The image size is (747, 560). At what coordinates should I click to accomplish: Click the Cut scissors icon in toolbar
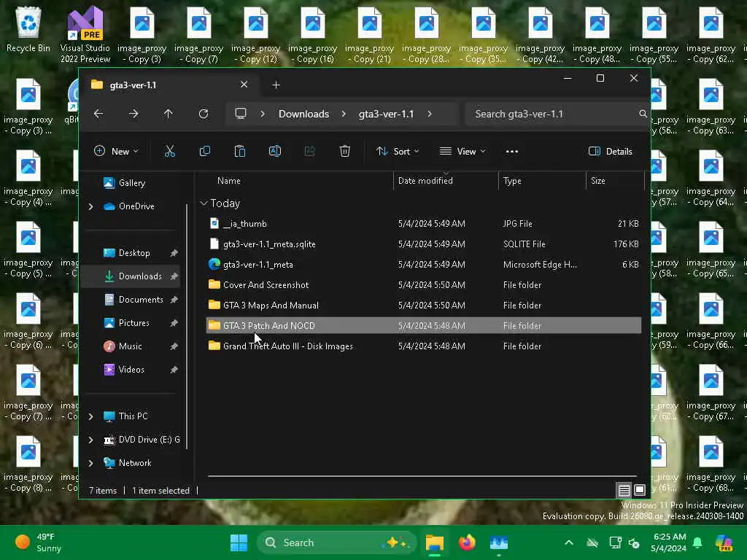point(169,152)
